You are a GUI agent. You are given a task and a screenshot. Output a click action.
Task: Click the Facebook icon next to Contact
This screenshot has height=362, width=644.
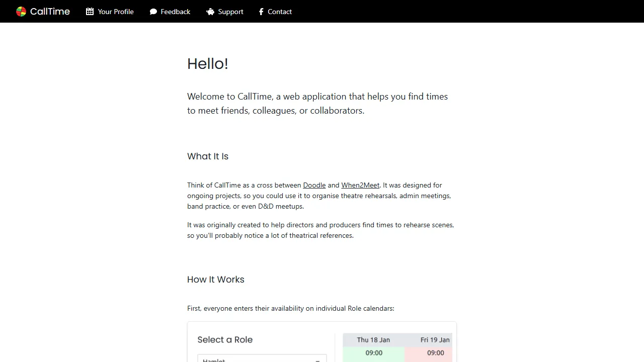click(261, 11)
